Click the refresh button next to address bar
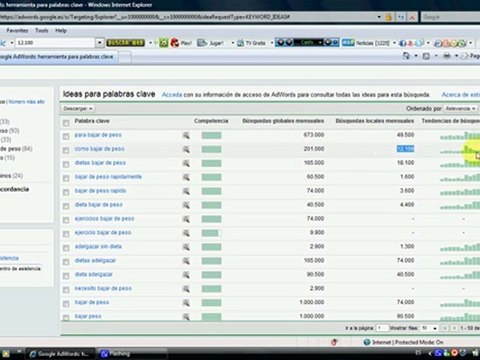 tap(401, 17)
